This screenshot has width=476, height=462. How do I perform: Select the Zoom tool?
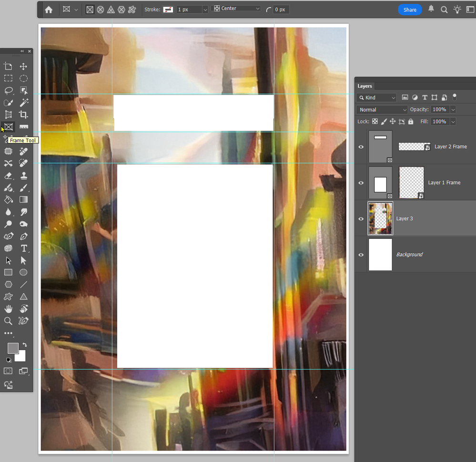tap(8, 321)
